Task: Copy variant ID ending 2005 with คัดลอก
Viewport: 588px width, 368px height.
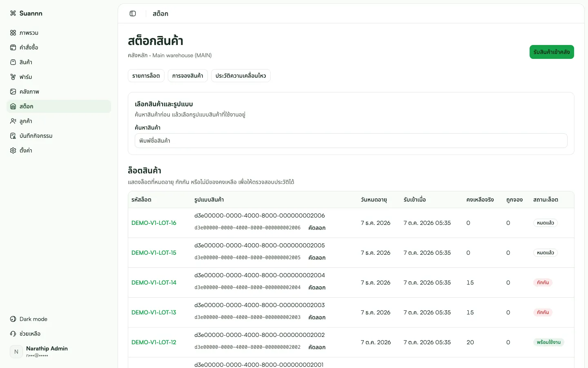Action: pos(317,258)
